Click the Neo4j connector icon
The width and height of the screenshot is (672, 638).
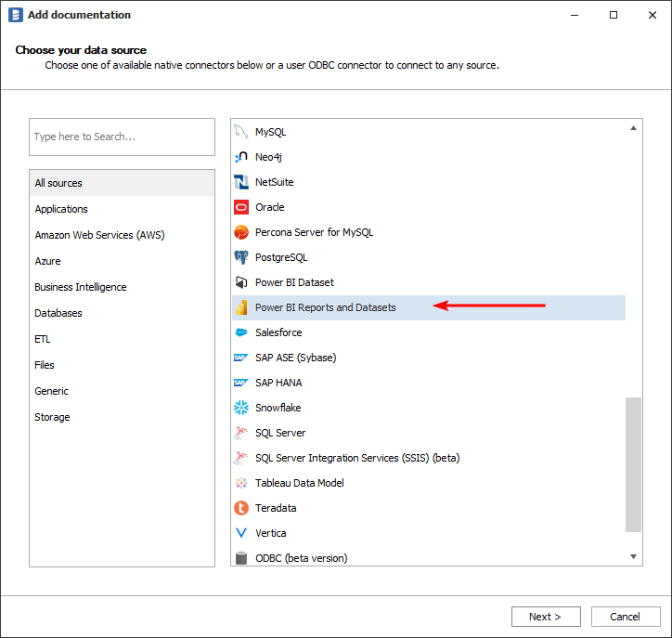click(241, 157)
